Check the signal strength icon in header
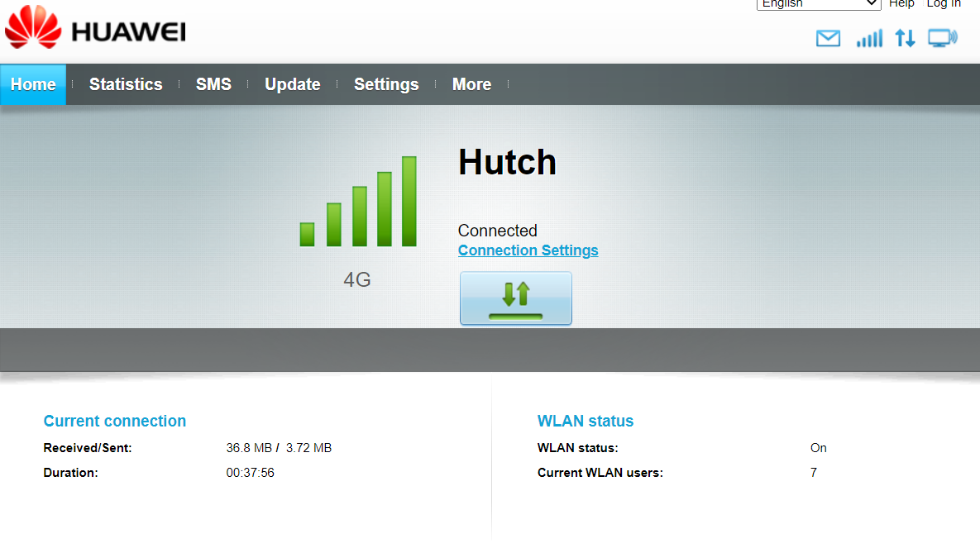Screen dimensions: 980x548 pyautogui.click(x=869, y=39)
